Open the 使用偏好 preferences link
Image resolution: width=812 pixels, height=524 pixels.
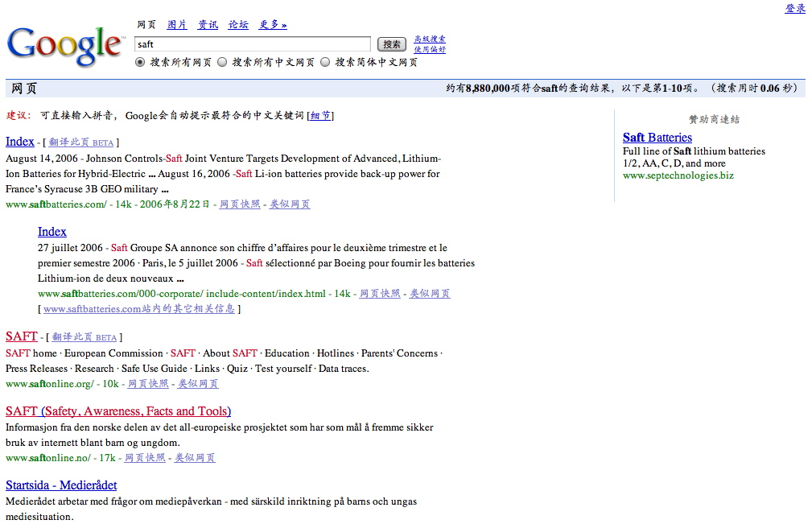[x=429, y=49]
